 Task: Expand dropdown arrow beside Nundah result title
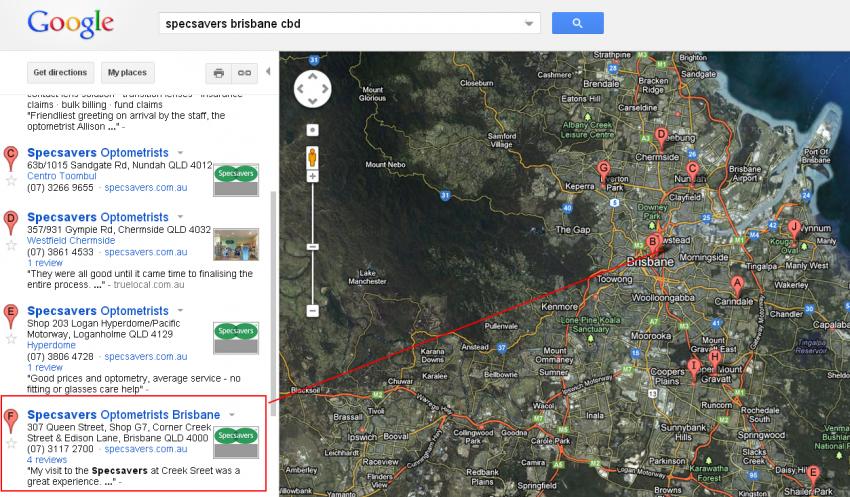[181, 152]
